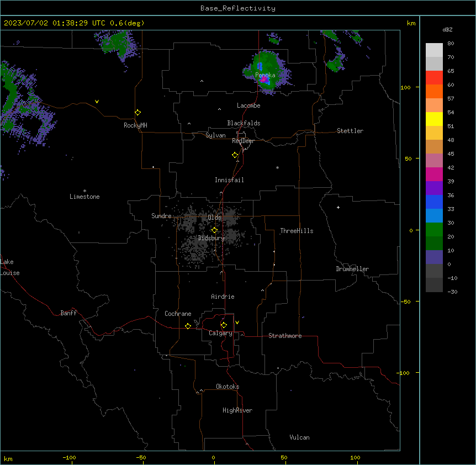Click the Cochrane town label
Screen dimensions: 476x465
click(178, 314)
